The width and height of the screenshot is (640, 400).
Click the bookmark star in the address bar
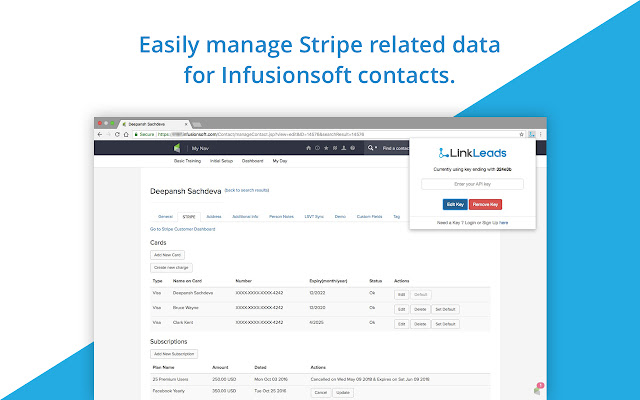click(x=521, y=134)
